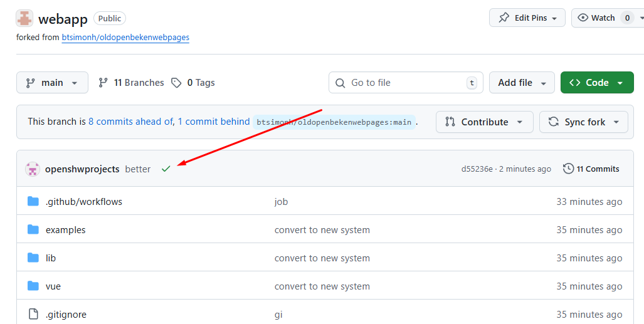Click the '35 minutes ago' timestamp in examples row
Viewport: 644px width, 324px height.
coord(589,230)
